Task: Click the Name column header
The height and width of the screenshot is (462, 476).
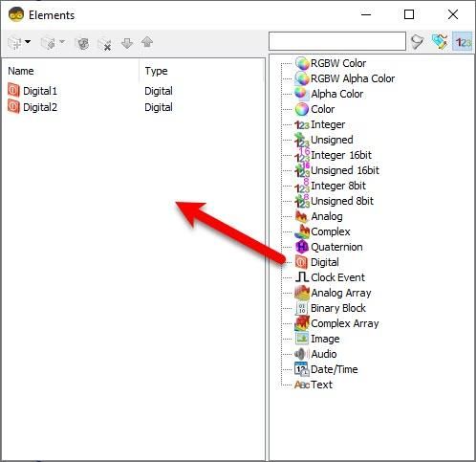Action: pyautogui.click(x=21, y=71)
